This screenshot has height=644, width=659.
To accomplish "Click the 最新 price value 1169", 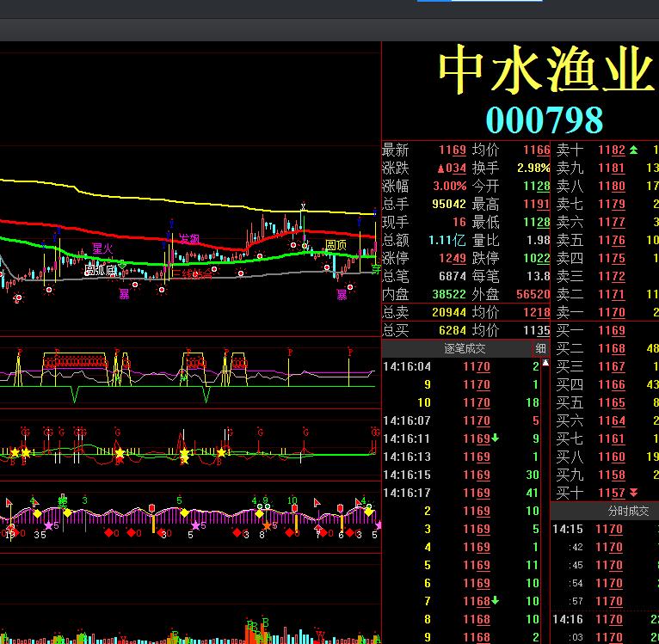I will point(453,150).
